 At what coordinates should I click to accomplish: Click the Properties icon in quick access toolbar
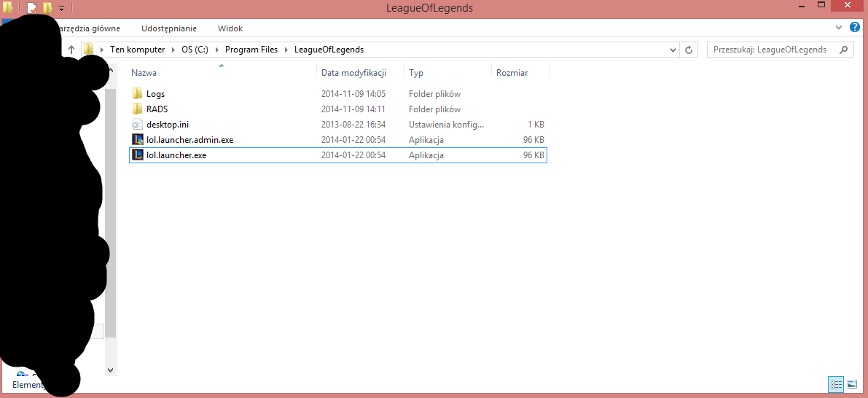pyautogui.click(x=32, y=8)
